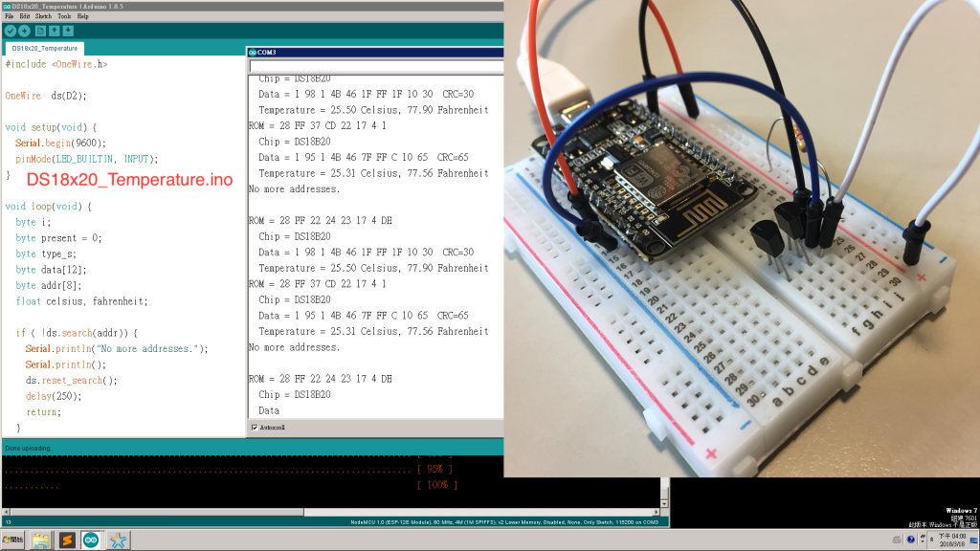Click the star app icon in taskbar
The height and width of the screenshot is (551, 980).
coord(118,540)
